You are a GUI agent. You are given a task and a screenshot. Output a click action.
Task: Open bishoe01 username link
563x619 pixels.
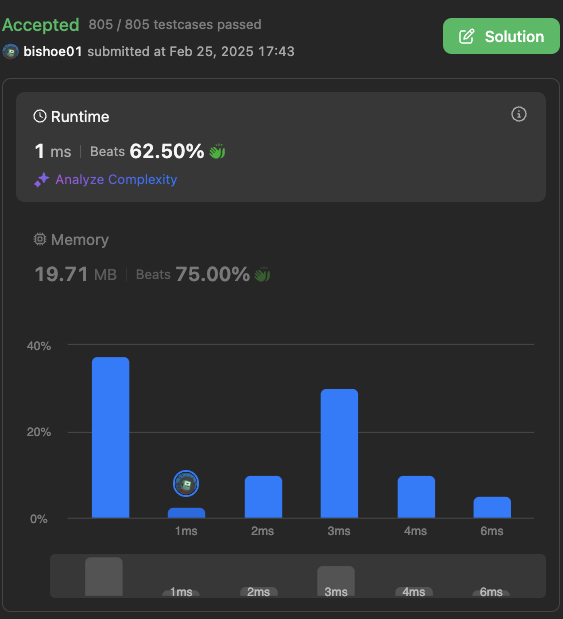pos(53,51)
